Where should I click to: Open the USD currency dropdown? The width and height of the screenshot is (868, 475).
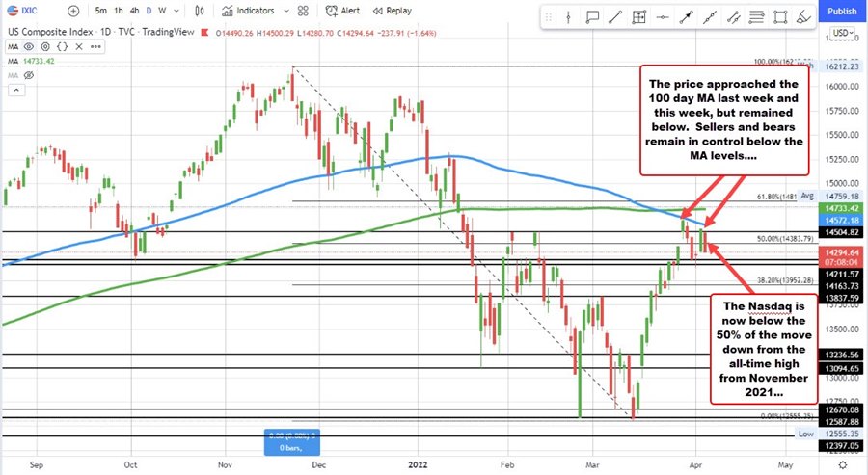[844, 33]
